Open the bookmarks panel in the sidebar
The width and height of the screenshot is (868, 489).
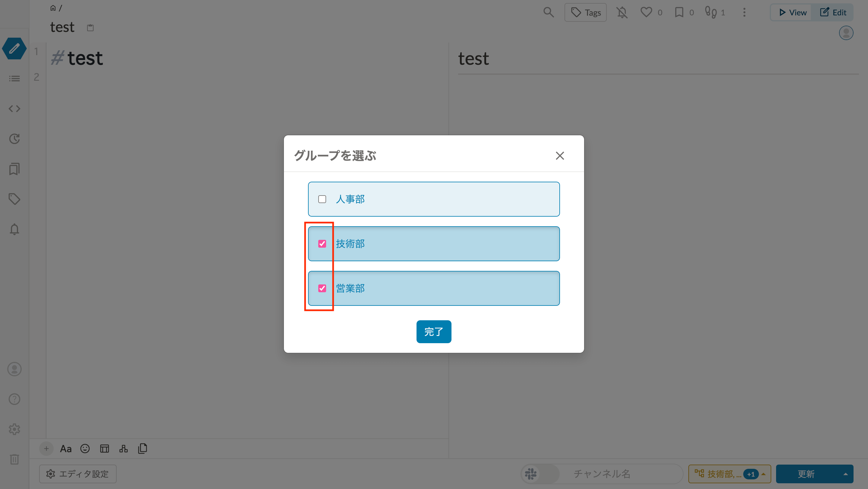(x=14, y=169)
